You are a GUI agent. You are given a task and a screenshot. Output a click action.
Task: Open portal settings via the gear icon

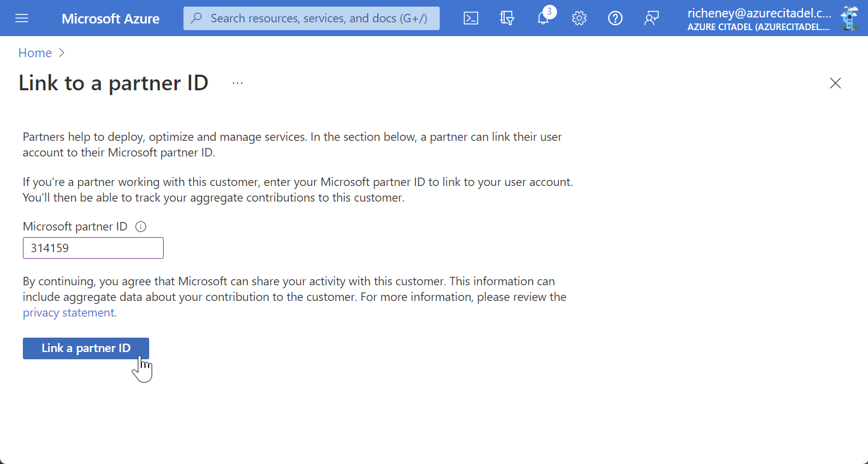pyautogui.click(x=579, y=18)
